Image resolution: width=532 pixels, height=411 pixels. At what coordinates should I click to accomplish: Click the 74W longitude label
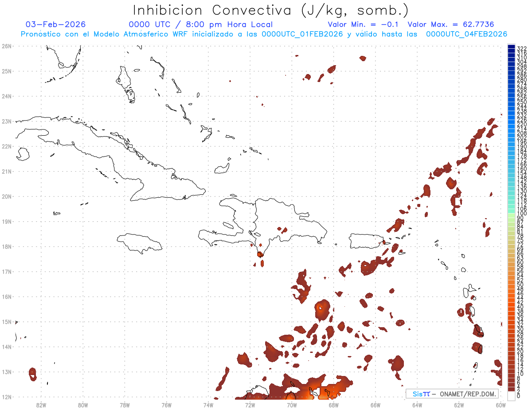coord(208,405)
